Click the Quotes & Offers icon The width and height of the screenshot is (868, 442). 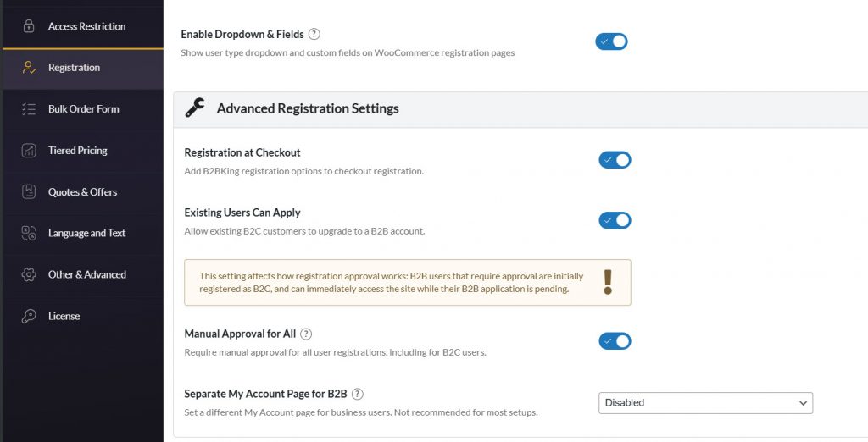29,192
